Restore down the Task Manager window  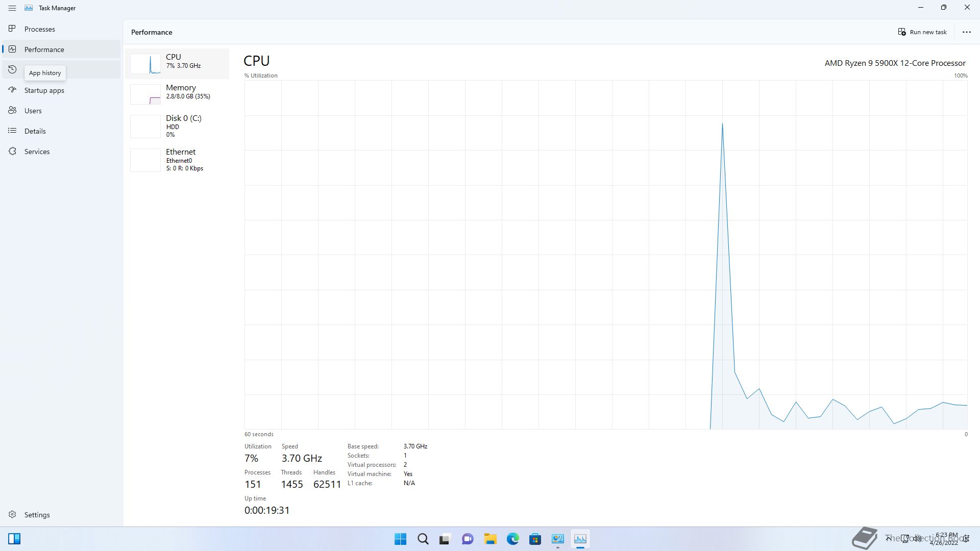point(944,8)
